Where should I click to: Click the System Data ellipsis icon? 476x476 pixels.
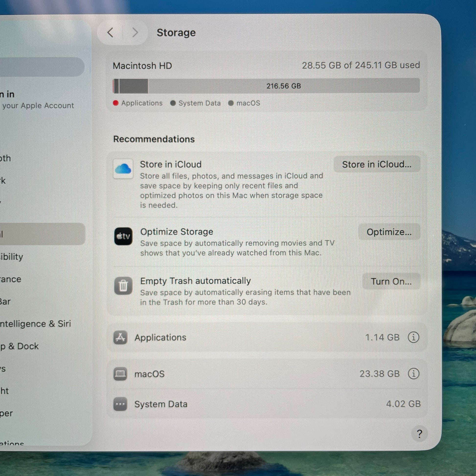(120, 404)
